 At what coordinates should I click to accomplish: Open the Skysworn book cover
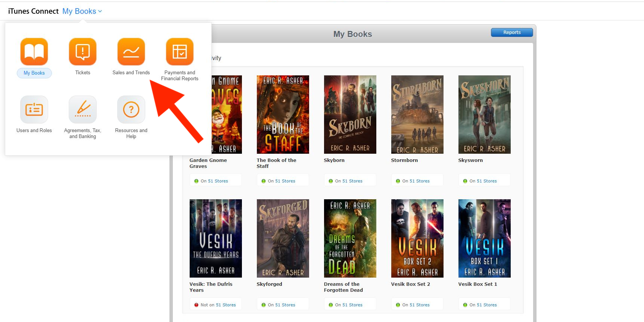coord(484,115)
